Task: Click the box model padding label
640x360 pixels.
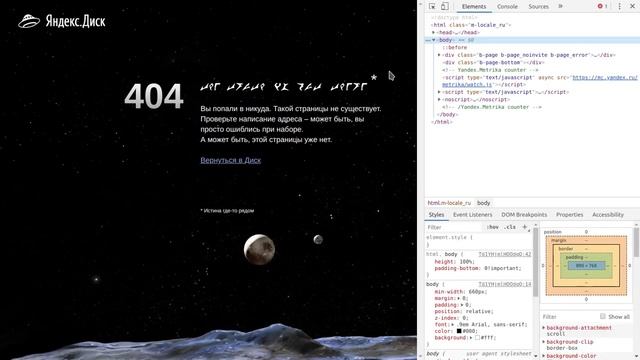Action: tap(574, 257)
